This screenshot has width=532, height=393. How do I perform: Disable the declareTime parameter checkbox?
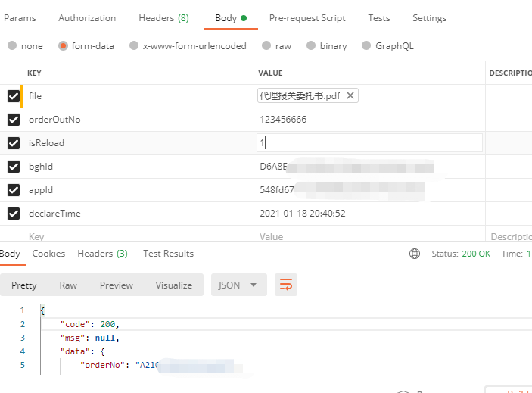coord(13,214)
